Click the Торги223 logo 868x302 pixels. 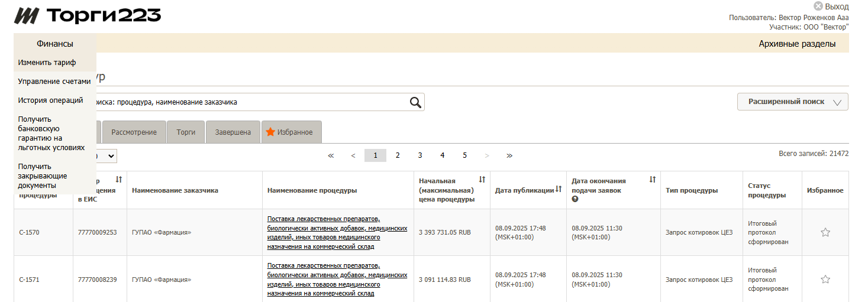(88, 17)
